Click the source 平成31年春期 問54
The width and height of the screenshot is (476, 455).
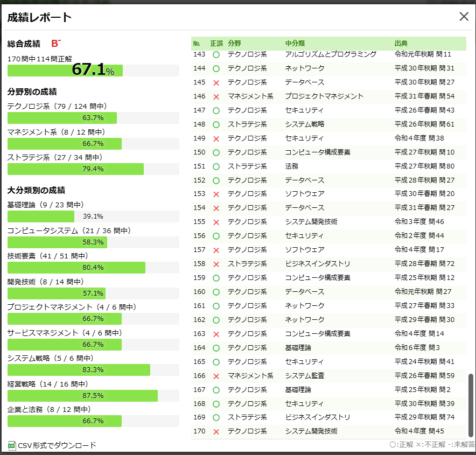pos(424,96)
